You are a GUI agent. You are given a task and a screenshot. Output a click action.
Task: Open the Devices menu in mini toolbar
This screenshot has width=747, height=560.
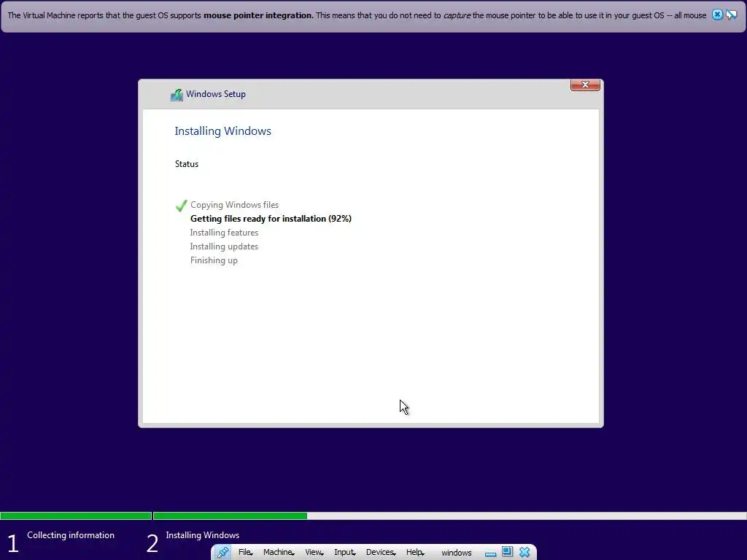click(381, 553)
